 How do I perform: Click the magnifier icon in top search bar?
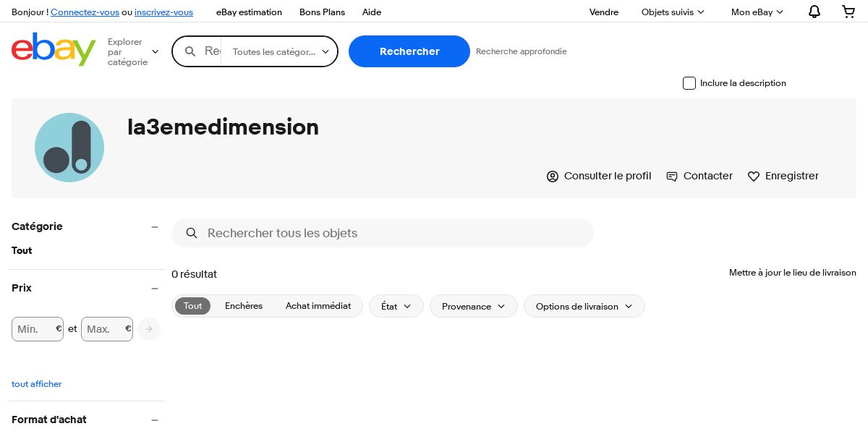point(191,51)
